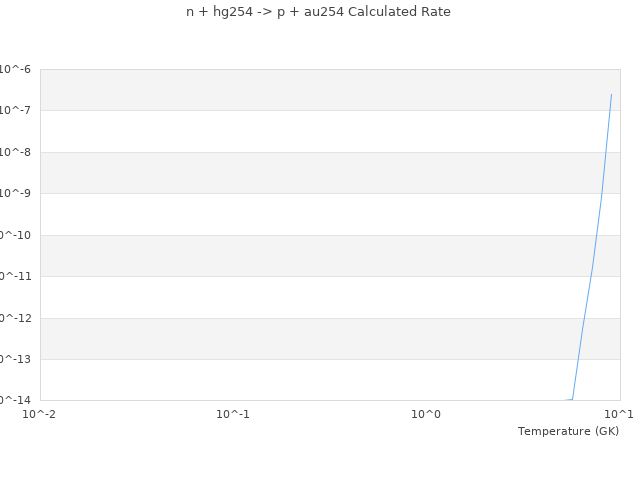The image size is (640, 480).
Task: Click the chart title 'Calculated Rate'
Action: click(x=318, y=12)
